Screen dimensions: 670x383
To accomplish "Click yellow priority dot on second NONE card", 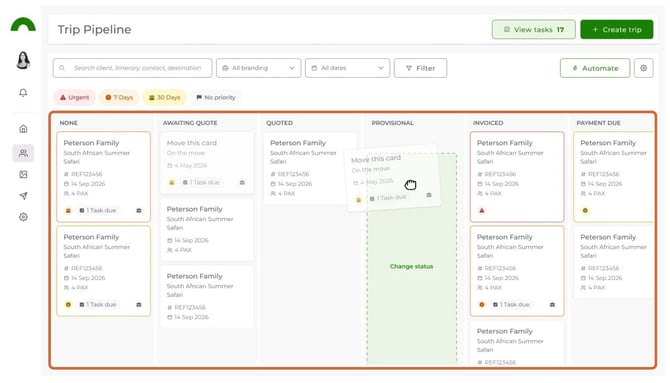I will pos(68,305).
